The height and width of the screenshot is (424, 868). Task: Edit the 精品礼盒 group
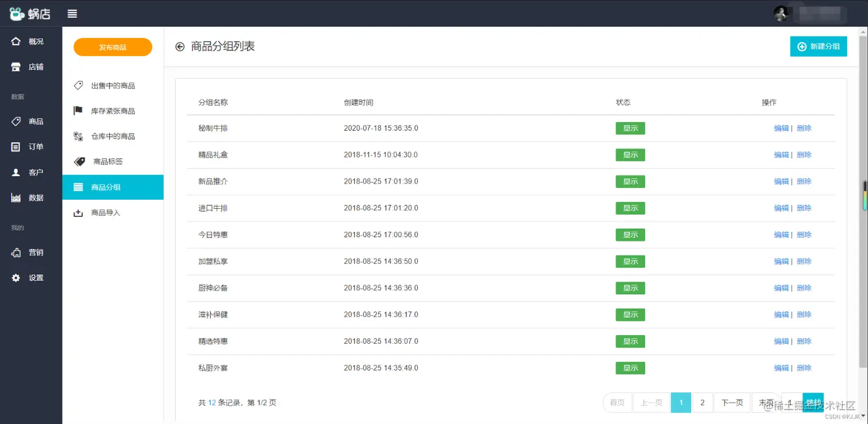click(x=781, y=155)
